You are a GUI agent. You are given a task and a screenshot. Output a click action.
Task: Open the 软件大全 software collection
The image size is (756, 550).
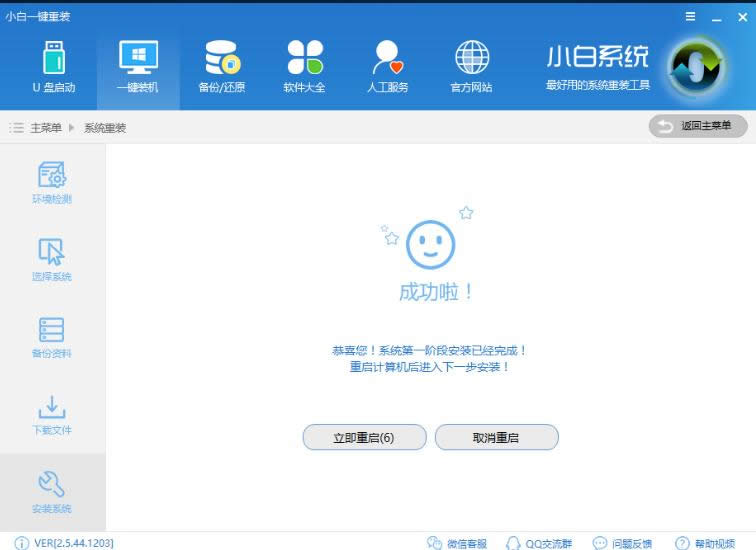tap(304, 67)
